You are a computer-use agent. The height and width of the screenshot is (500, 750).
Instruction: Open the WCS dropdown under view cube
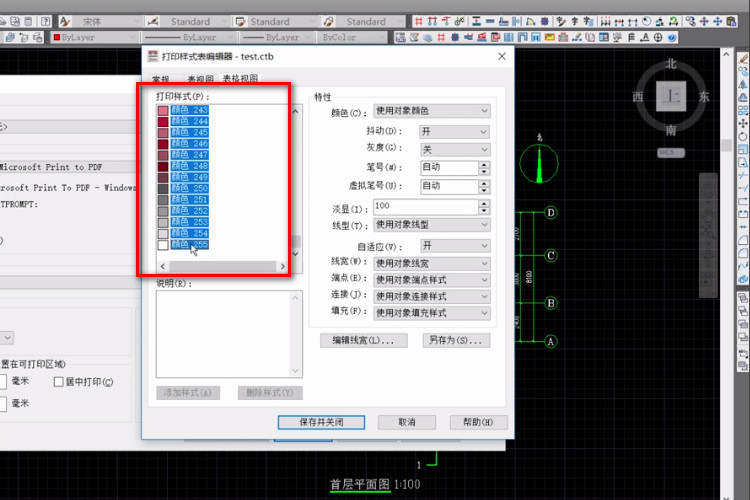(x=671, y=153)
